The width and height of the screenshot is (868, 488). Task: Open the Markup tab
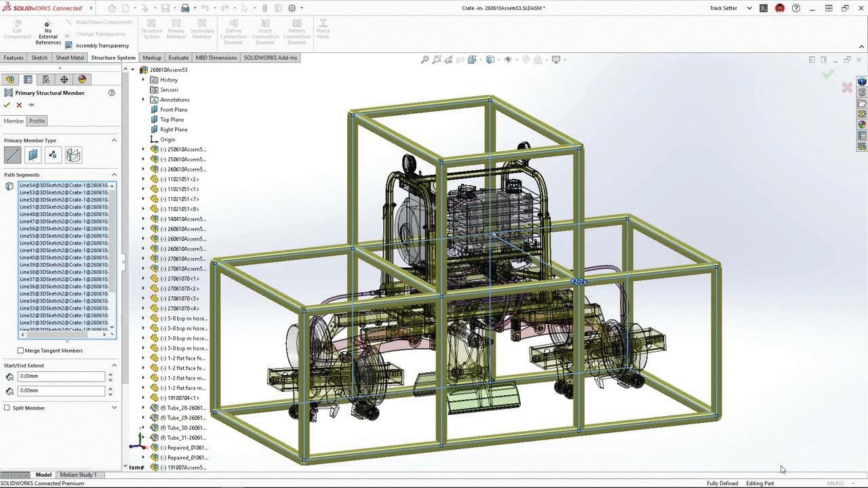152,58
